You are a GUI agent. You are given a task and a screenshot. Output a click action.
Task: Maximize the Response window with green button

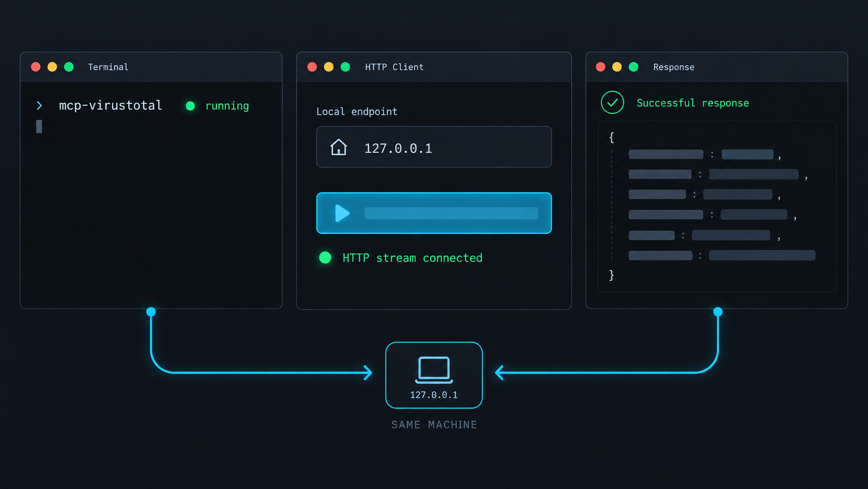[633, 67]
